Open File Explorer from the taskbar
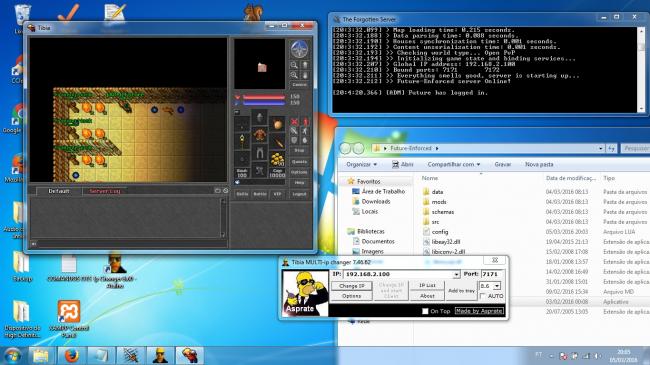The height and width of the screenshot is (365, 650). point(40,355)
